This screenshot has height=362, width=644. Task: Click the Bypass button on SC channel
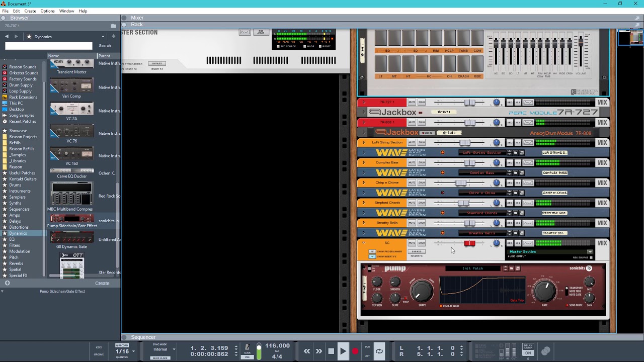click(x=417, y=251)
